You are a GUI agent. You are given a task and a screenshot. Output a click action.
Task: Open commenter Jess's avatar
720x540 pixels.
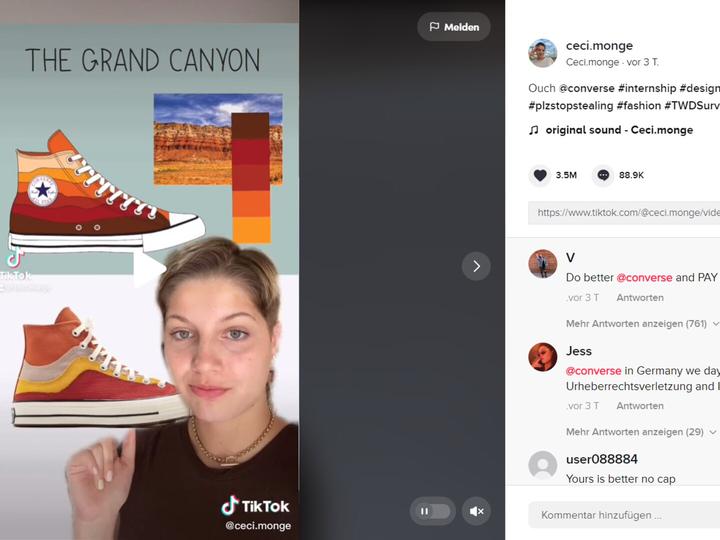pyautogui.click(x=543, y=357)
